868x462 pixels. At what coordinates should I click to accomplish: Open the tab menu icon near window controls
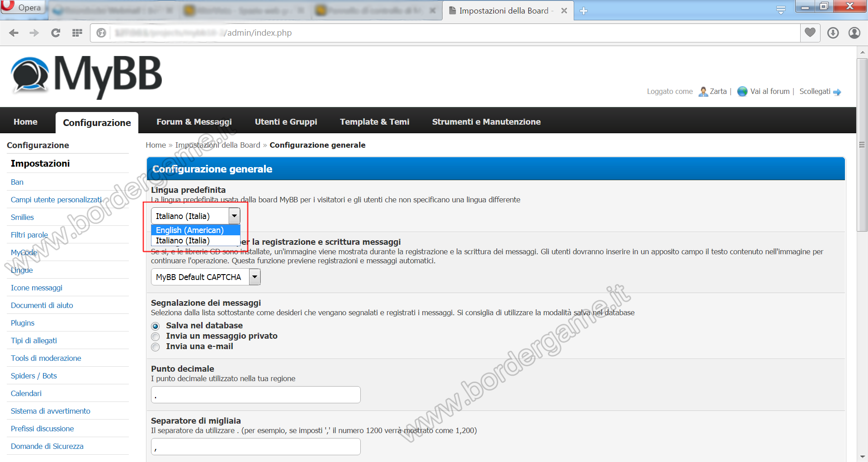(781, 10)
